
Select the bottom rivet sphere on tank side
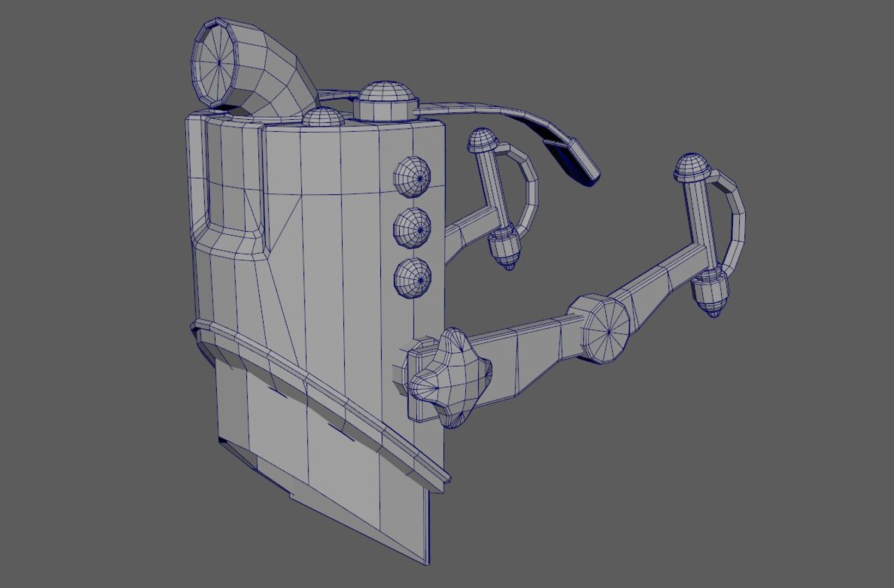click(412, 278)
